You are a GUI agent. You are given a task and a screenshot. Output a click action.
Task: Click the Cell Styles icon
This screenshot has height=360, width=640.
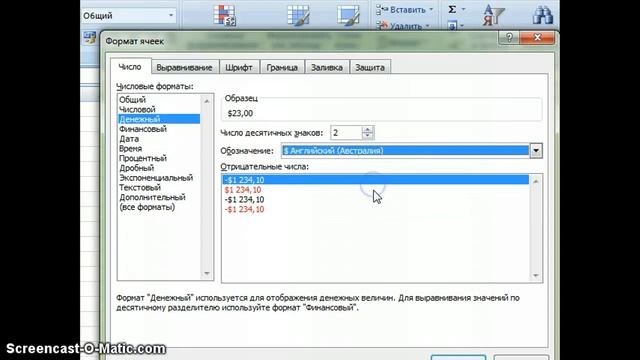[348, 15]
